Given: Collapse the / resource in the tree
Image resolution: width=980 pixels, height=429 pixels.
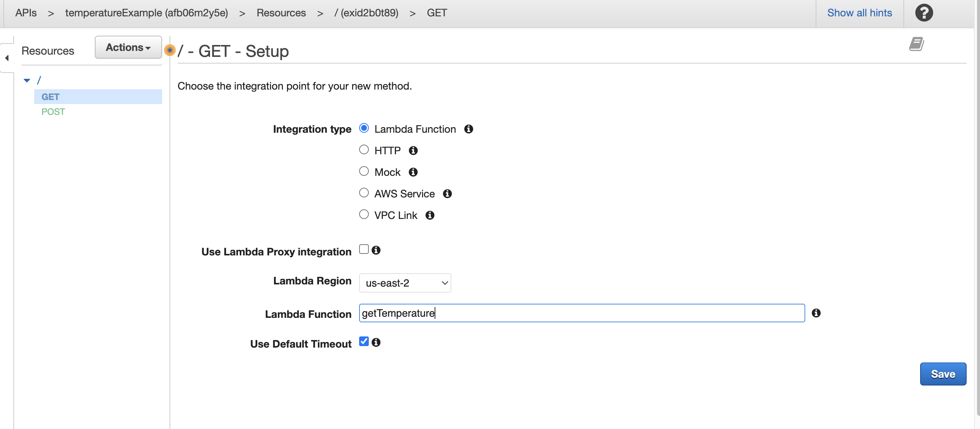Looking at the screenshot, I should tap(27, 80).
